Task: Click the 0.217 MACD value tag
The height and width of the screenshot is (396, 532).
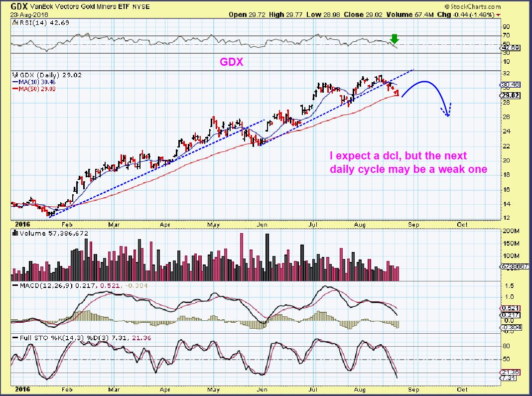Action: (511, 315)
